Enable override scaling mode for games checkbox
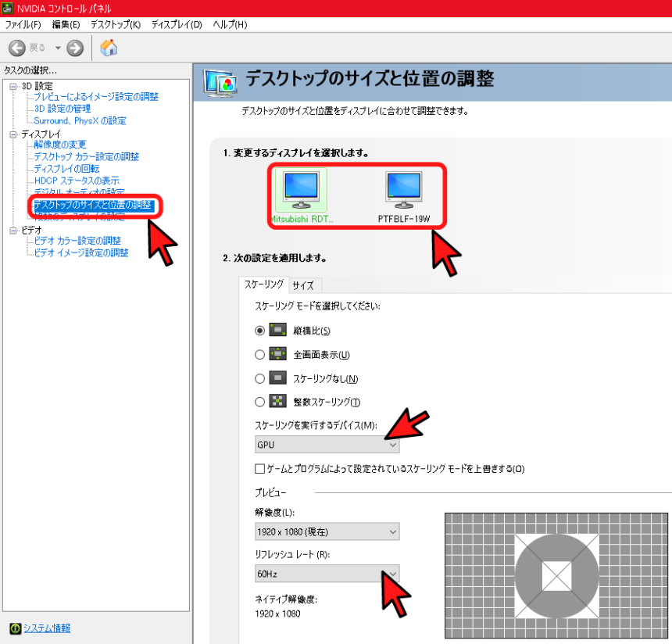 (259, 469)
